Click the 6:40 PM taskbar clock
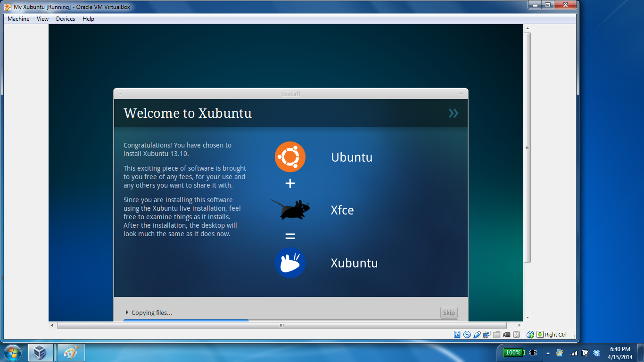 [x=620, y=353]
